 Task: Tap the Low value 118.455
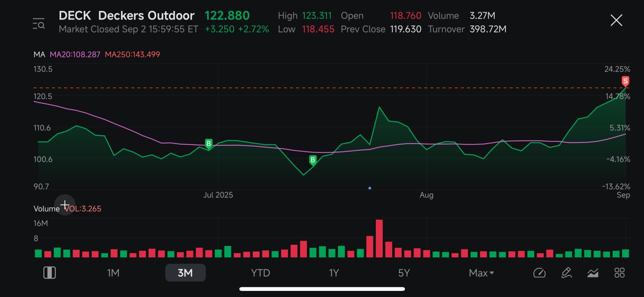[318, 29]
